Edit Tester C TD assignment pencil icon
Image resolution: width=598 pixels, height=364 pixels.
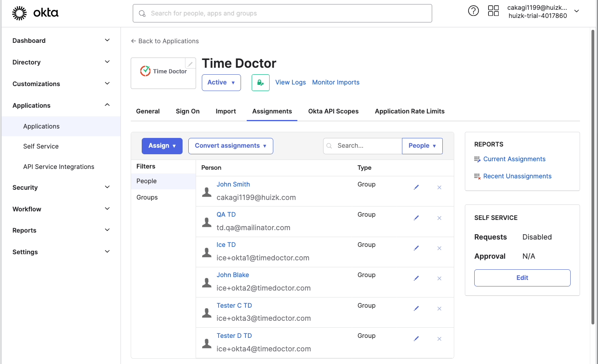tap(416, 309)
